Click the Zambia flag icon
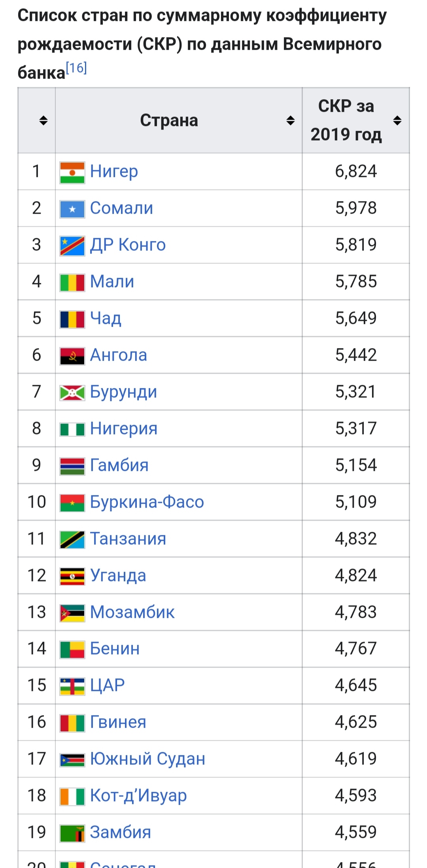Screen dimensions: 427x868 tap(72, 833)
